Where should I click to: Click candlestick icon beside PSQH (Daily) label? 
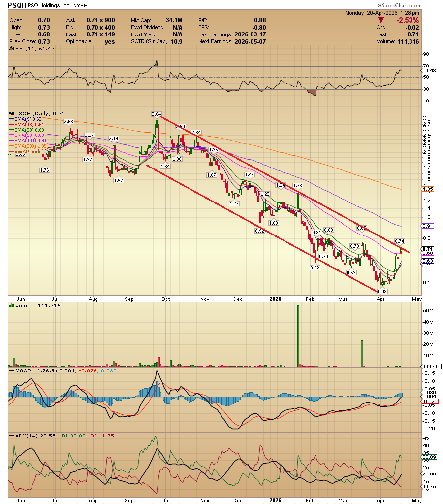(12, 113)
